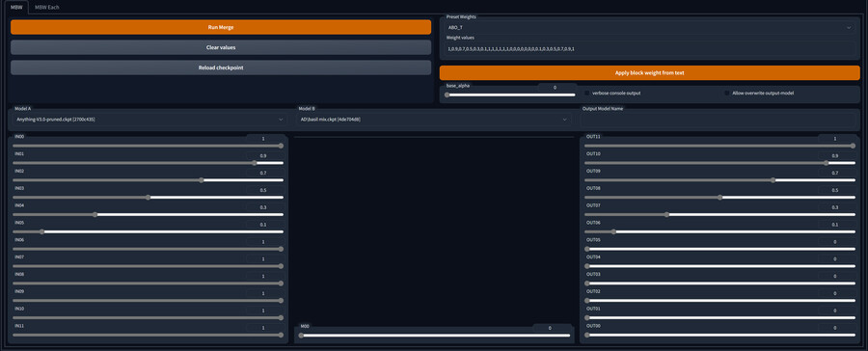868x351 pixels.
Task: Open the MBW Each tab
Action: (46, 7)
